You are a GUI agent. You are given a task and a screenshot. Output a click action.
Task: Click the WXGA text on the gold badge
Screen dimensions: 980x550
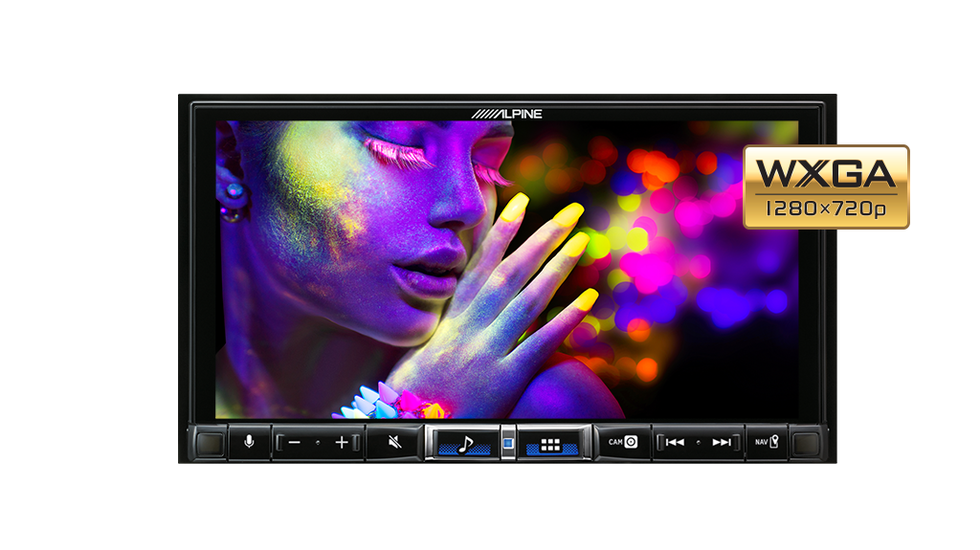826,173
